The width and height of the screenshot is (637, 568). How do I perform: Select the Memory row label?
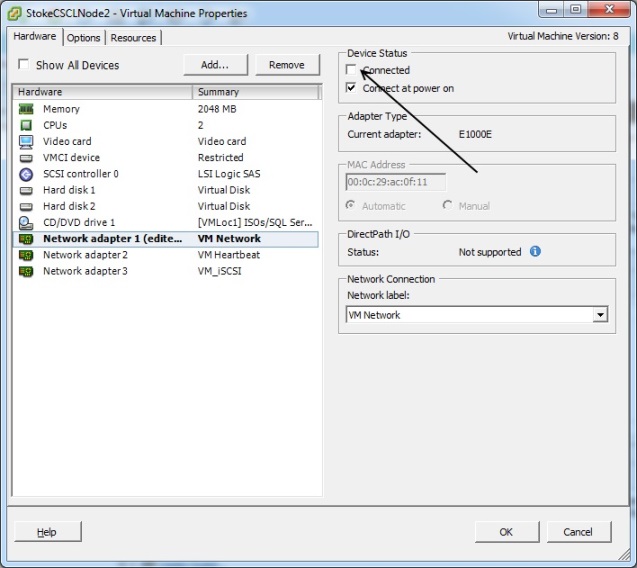(61, 109)
